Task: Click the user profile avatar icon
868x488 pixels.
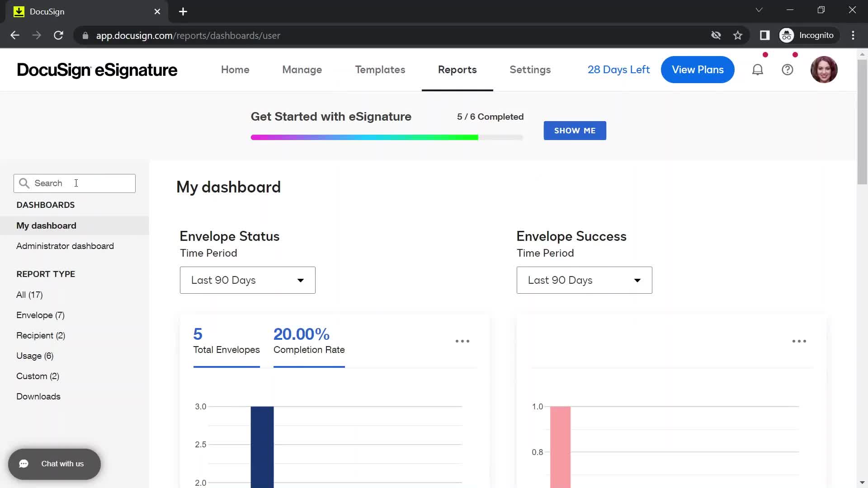Action: coord(825,70)
